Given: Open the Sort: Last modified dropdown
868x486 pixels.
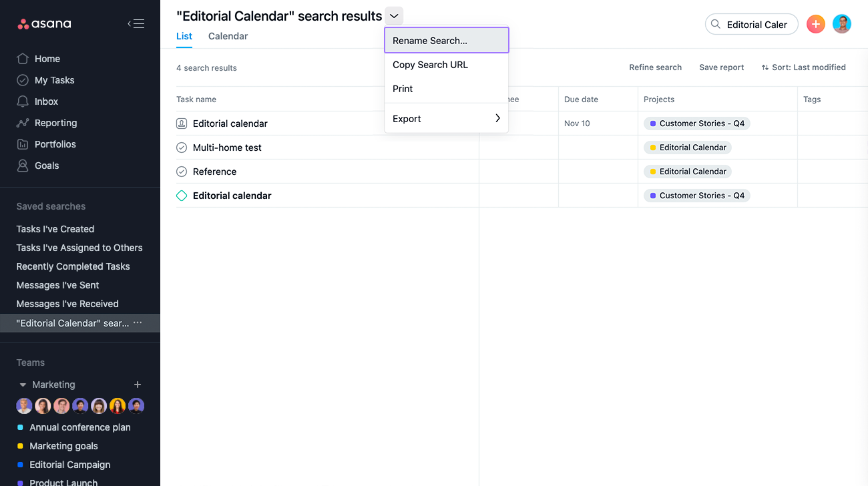Looking at the screenshot, I should (x=803, y=67).
